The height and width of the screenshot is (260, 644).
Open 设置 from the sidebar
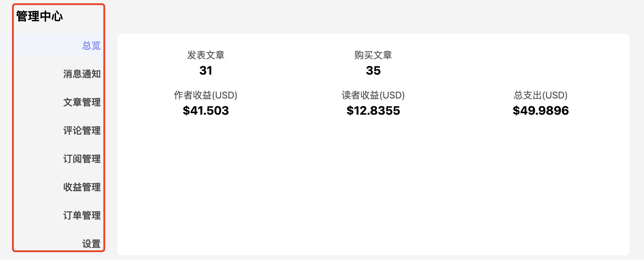pyautogui.click(x=91, y=244)
